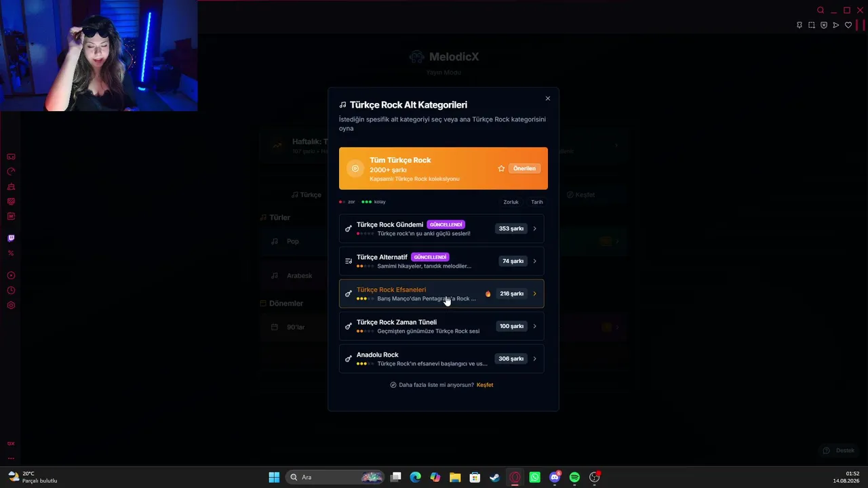Click the 353 şarkı count badge

coord(511,228)
